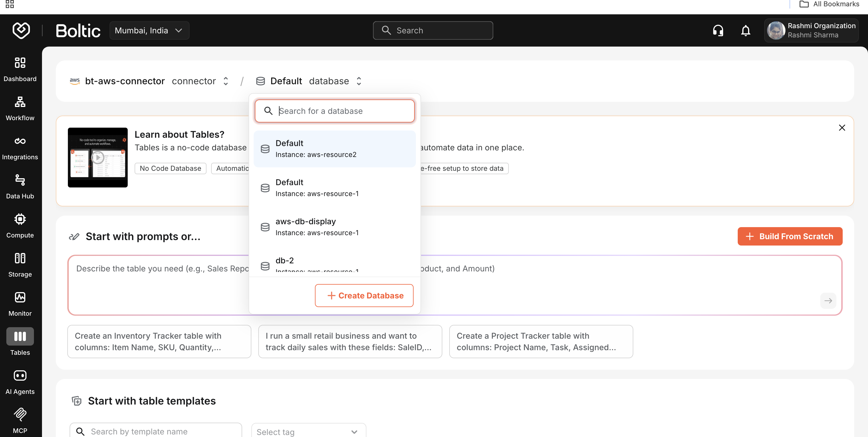The width and height of the screenshot is (868, 437).
Task: Click the notifications bell icon
Action: (x=745, y=30)
